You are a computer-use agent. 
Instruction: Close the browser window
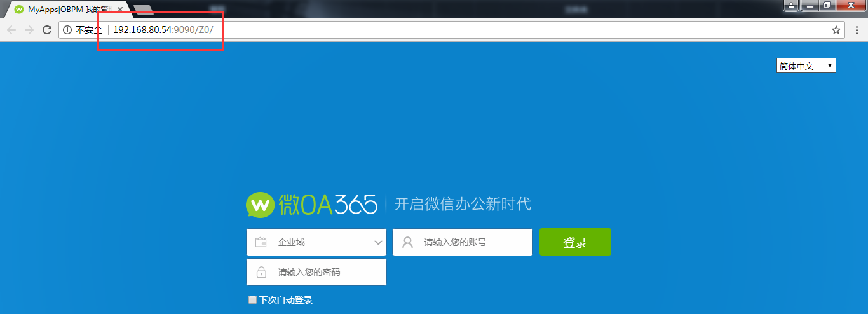(x=850, y=5)
